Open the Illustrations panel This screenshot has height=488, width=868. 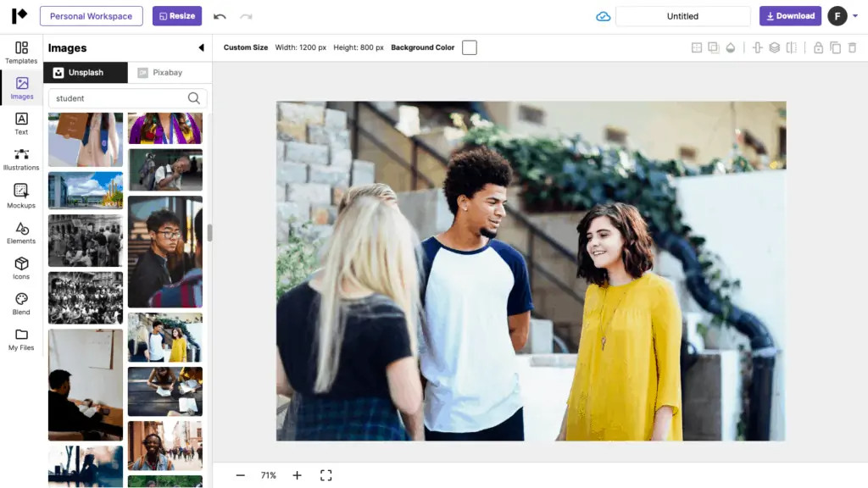point(21,159)
